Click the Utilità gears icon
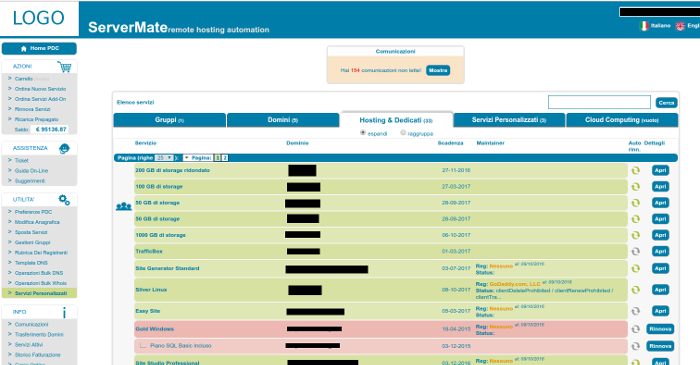Image resolution: width=700 pixels, height=365 pixels. point(64,200)
